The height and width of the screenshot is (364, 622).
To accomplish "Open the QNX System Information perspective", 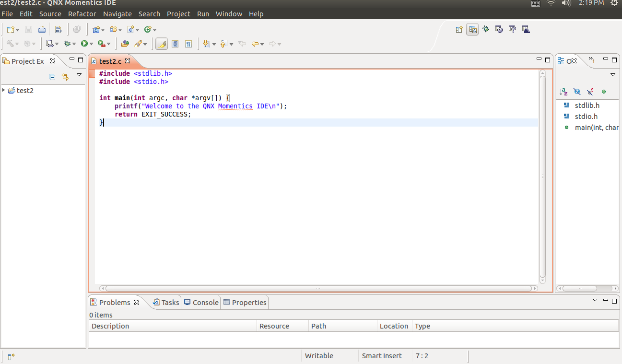I will pos(499,30).
